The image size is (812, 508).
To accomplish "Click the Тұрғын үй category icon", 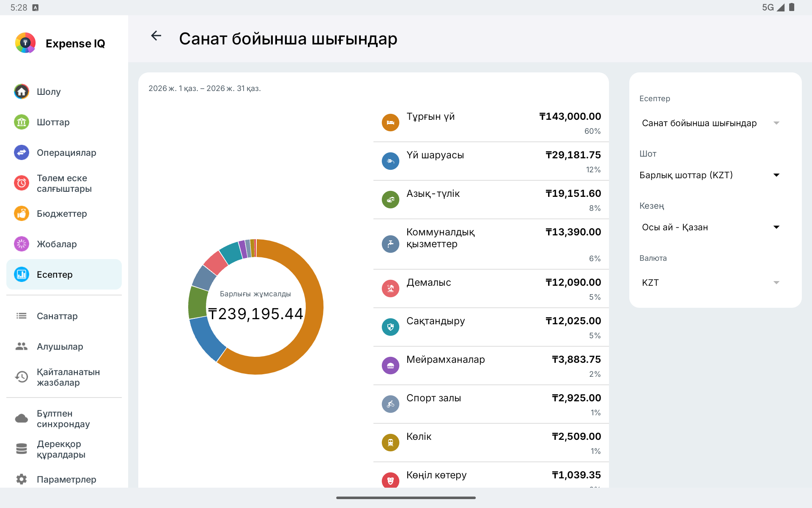I will point(390,123).
